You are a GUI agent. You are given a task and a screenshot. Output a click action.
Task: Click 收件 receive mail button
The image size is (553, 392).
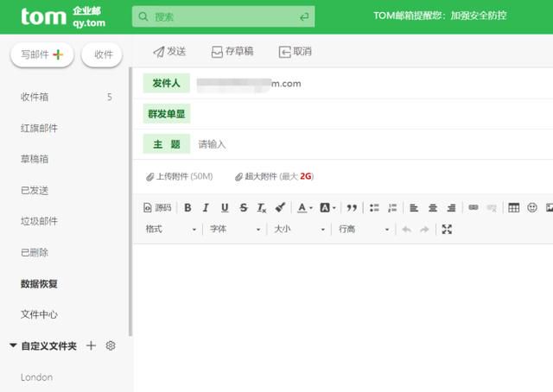click(102, 54)
